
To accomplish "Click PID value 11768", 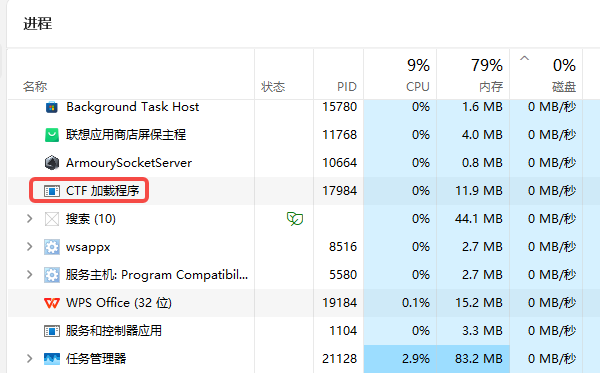I will click(339, 135).
